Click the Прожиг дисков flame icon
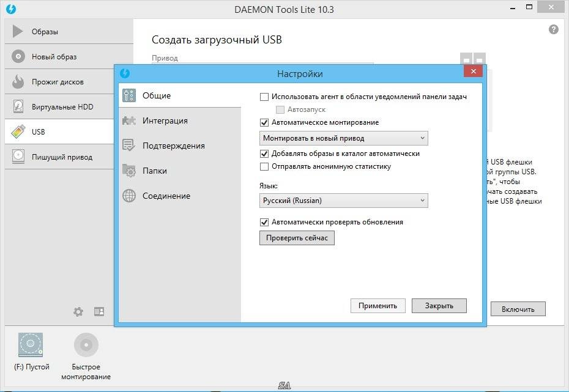The width and height of the screenshot is (569, 392). coord(18,81)
